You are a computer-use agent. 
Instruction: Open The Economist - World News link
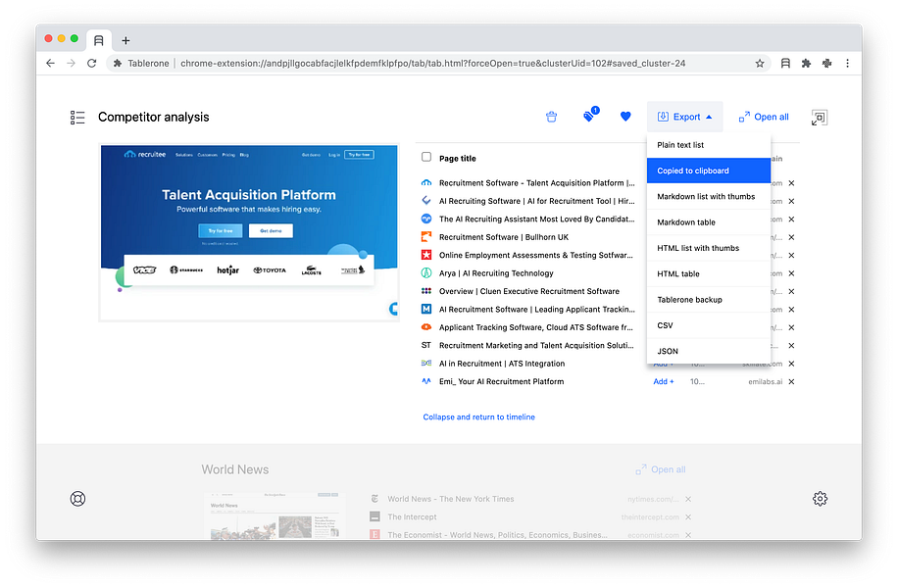[497, 535]
